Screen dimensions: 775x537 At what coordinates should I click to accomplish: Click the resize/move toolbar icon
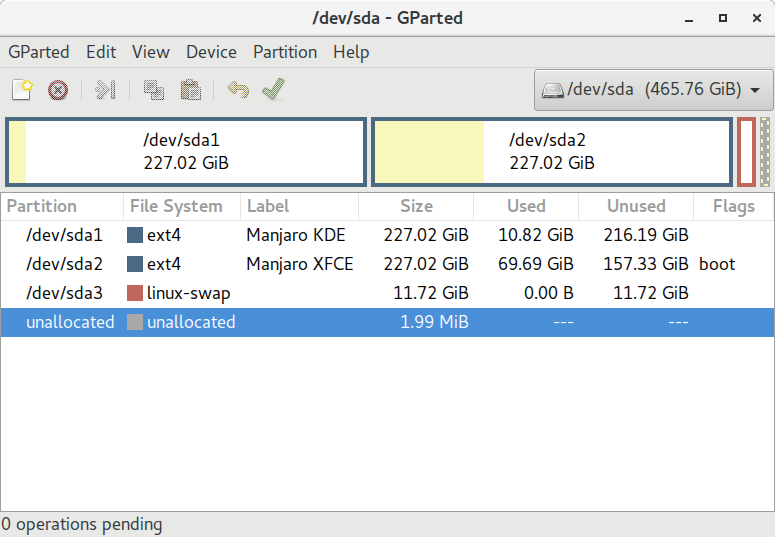point(106,90)
